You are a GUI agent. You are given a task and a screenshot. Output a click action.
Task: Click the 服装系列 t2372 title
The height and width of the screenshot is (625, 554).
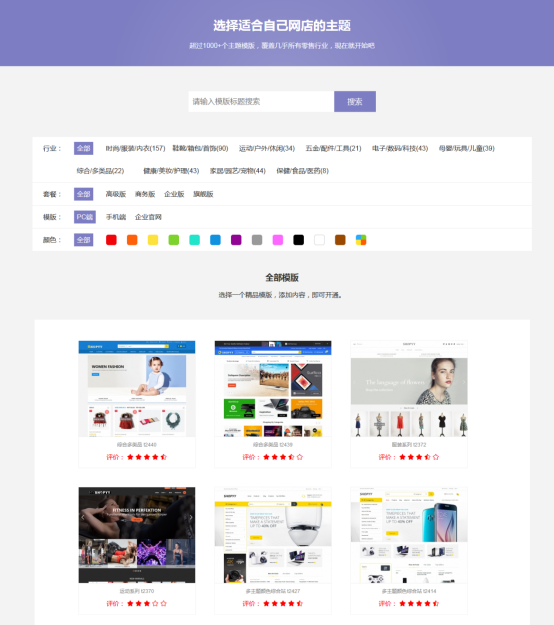click(409, 444)
